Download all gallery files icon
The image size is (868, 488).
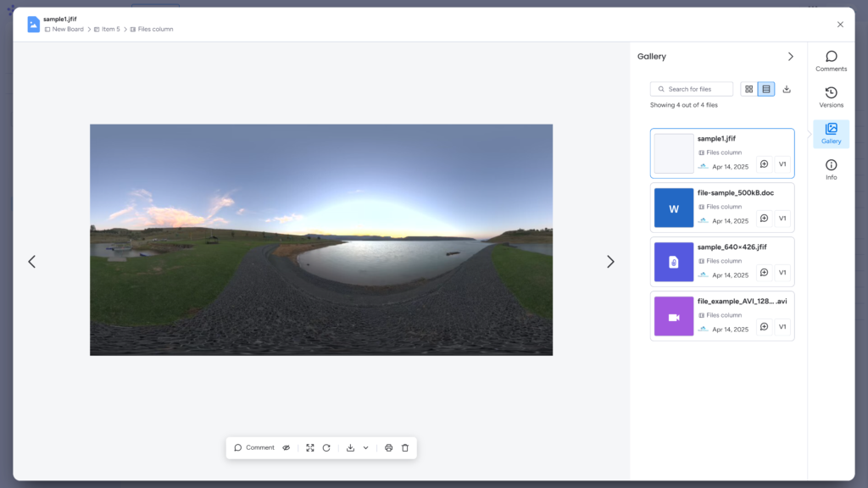pyautogui.click(x=787, y=89)
